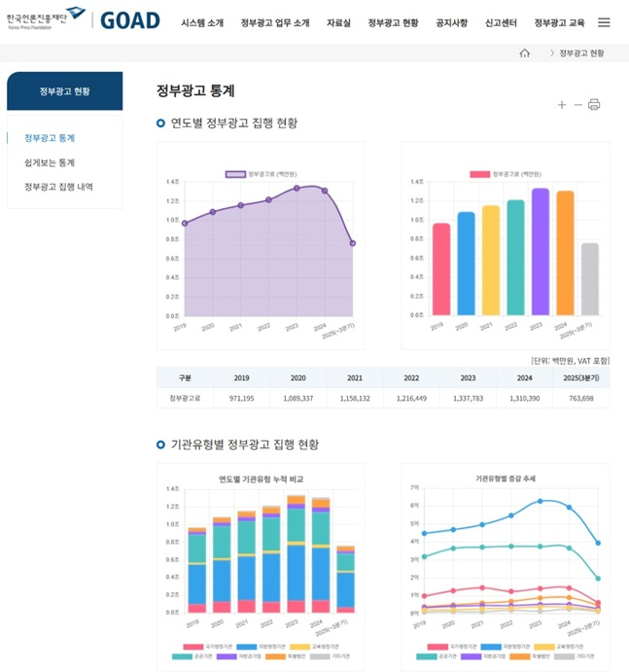
Task: Open the 공지사항 top menu
Action: [451, 22]
